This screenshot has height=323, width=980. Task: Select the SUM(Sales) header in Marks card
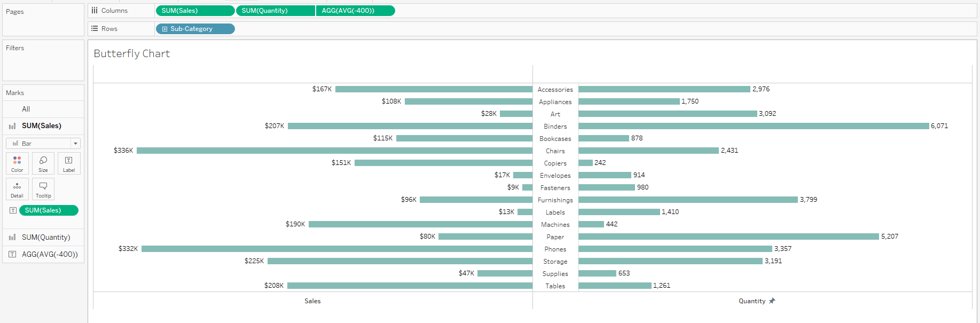[x=41, y=126]
